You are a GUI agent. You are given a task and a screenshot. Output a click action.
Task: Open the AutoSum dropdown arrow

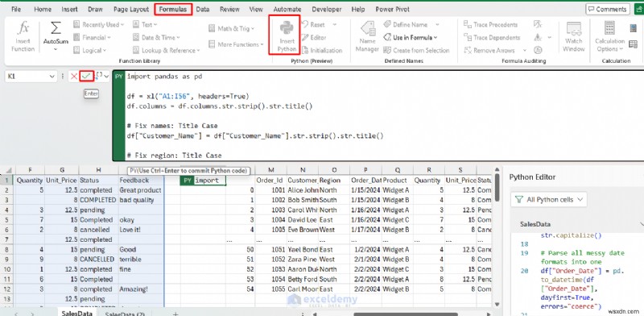coord(56,50)
